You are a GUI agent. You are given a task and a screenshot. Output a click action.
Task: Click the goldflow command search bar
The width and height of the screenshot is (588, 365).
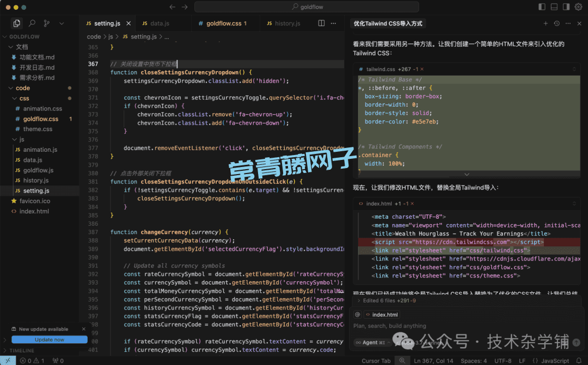tap(307, 7)
